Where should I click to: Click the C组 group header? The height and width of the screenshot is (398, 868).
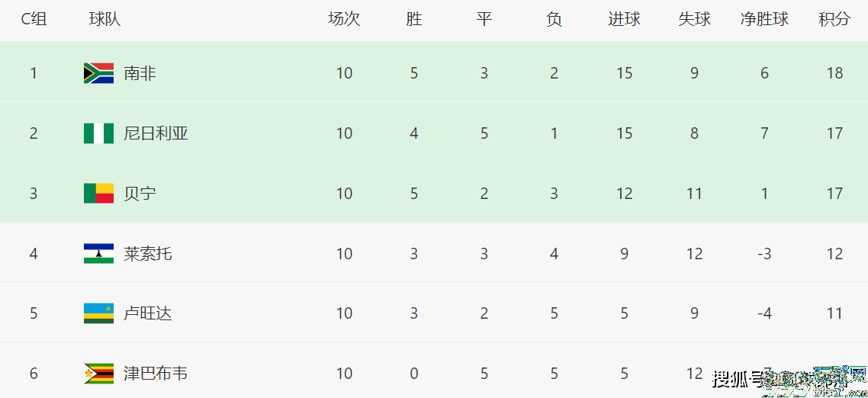pos(34,19)
